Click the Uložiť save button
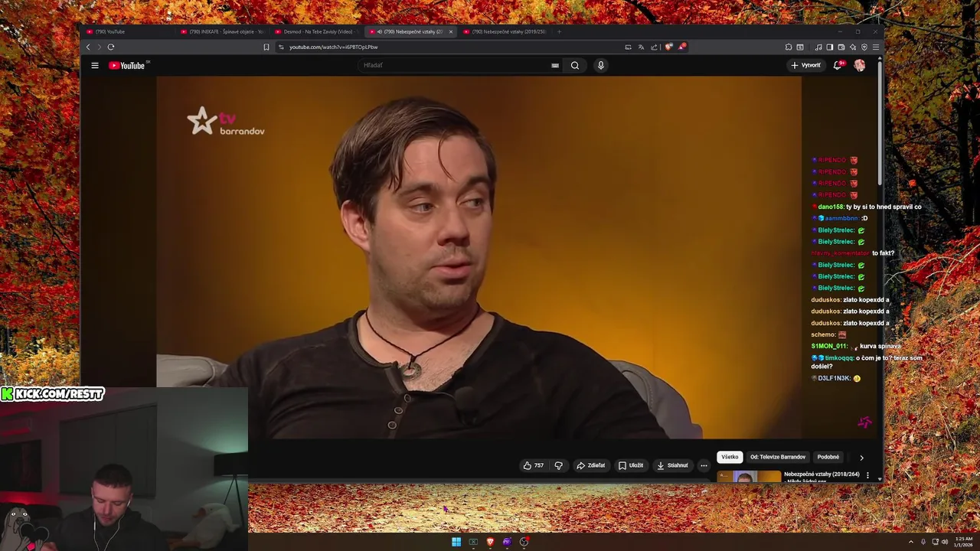 coord(631,465)
